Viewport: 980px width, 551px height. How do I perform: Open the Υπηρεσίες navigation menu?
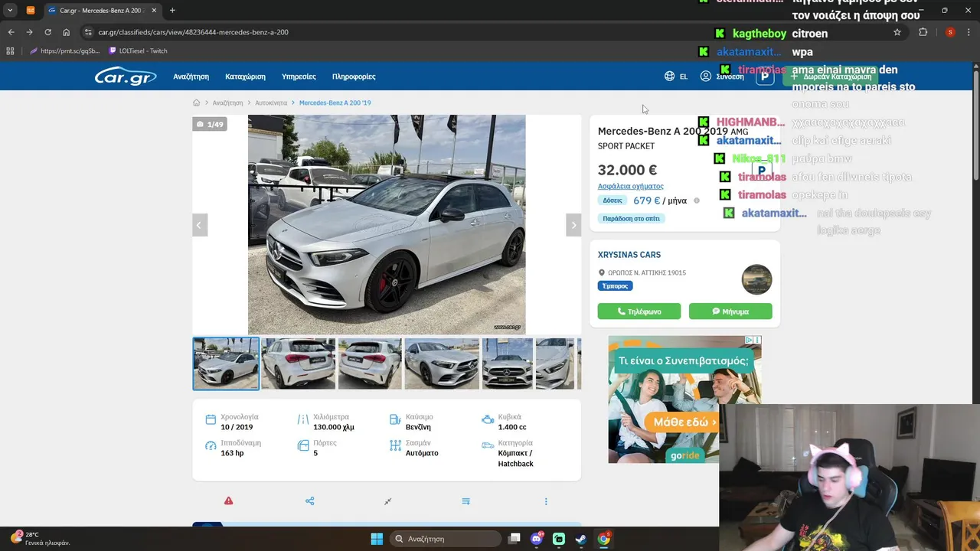pos(299,77)
